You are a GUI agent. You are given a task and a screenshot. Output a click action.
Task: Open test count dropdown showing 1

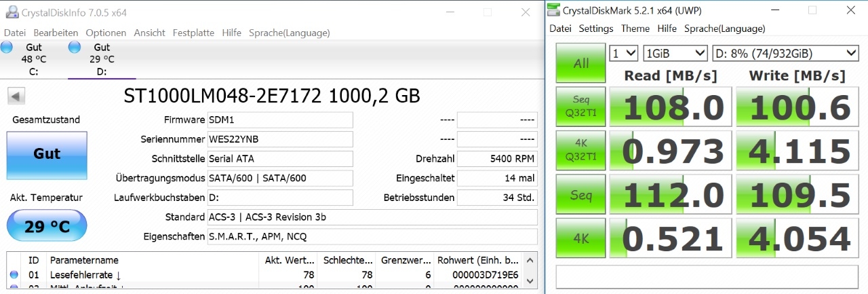624,53
